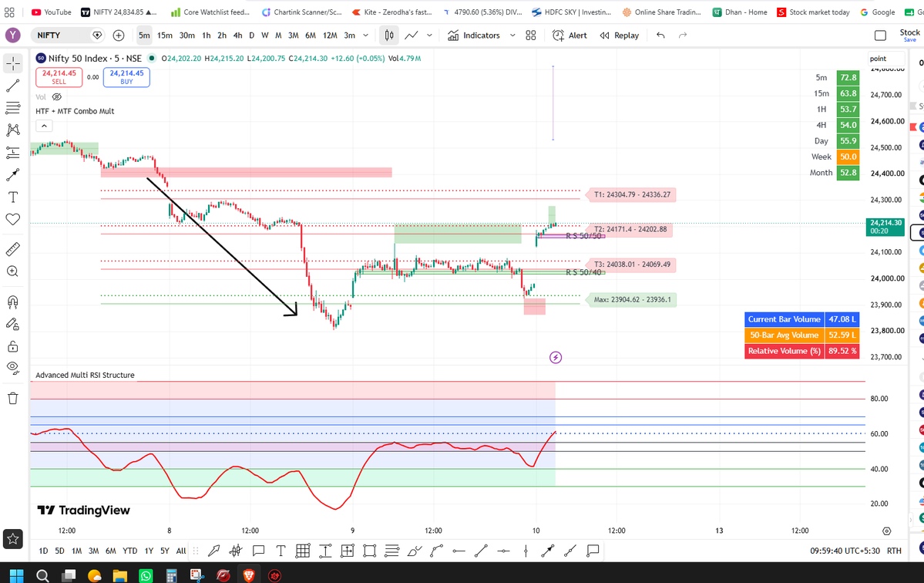Show the hidden Vol indicator
Image resolution: width=924 pixels, height=583 pixels.
point(57,96)
